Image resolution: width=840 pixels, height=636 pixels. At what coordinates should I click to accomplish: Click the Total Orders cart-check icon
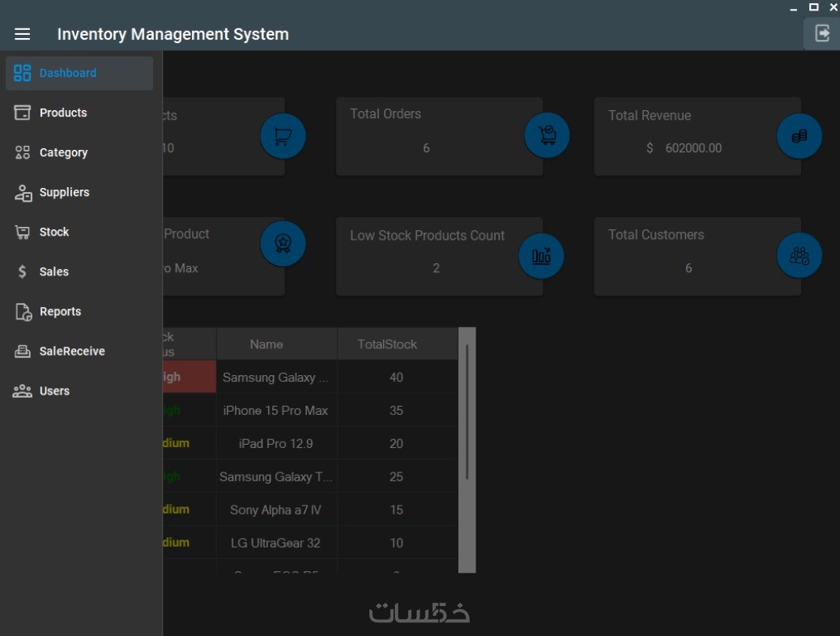(x=547, y=135)
